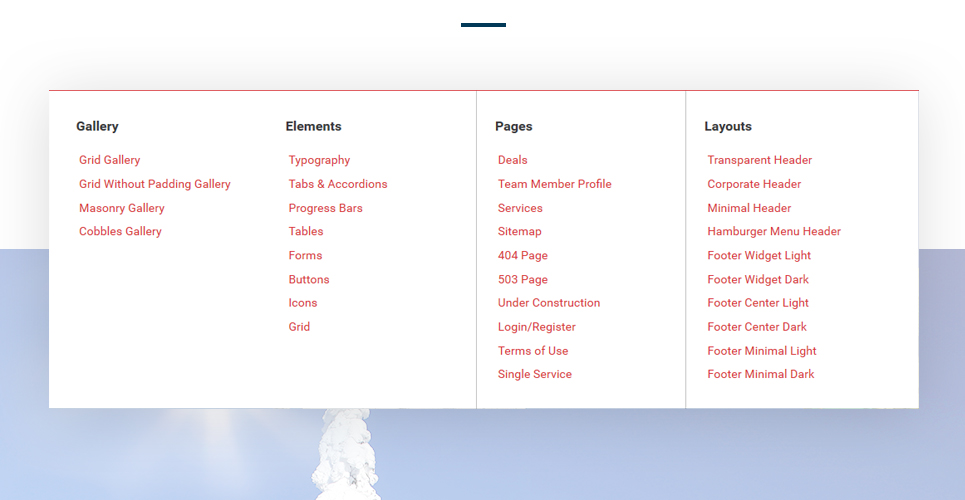Open the Services page link
The height and width of the screenshot is (500, 965).
coord(520,208)
